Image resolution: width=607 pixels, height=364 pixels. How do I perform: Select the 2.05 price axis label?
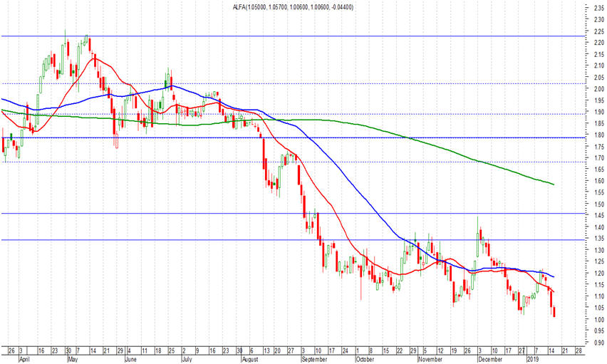pos(599,78)
